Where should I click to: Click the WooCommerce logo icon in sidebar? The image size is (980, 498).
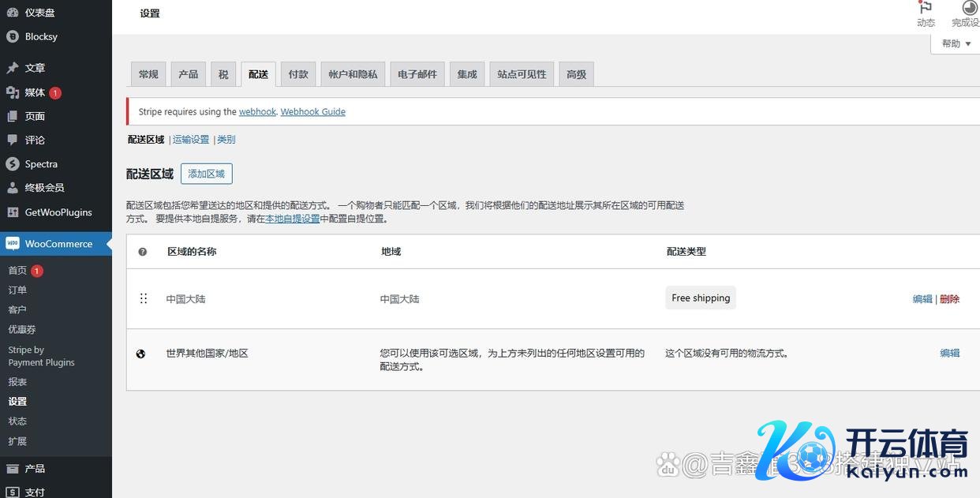(12, 244)
